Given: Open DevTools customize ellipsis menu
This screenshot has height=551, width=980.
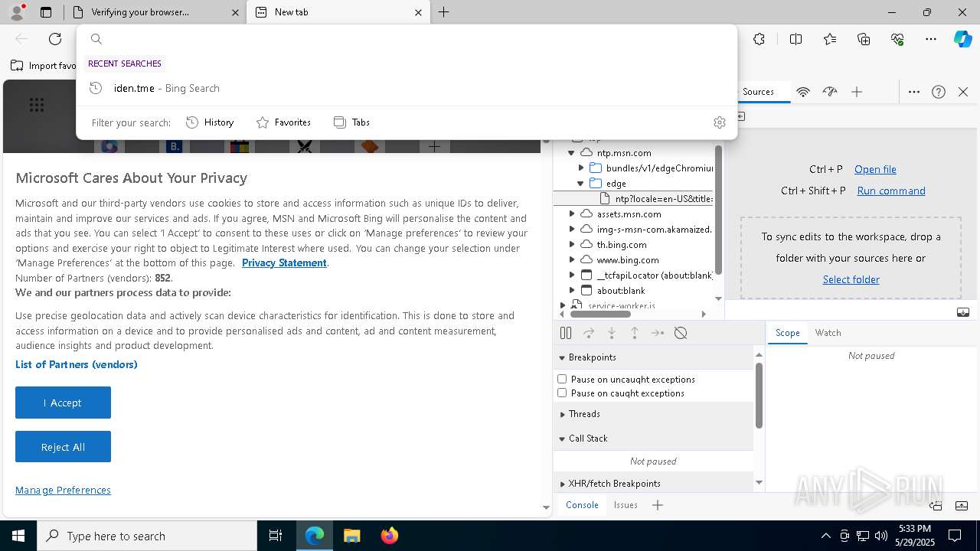Looking at the screenshot, I should 913,92.
